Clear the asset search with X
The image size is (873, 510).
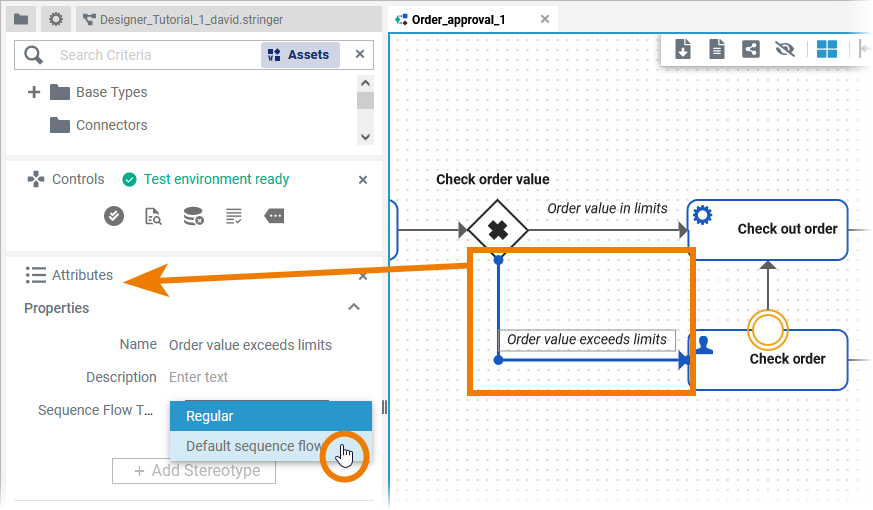[360, 54]
